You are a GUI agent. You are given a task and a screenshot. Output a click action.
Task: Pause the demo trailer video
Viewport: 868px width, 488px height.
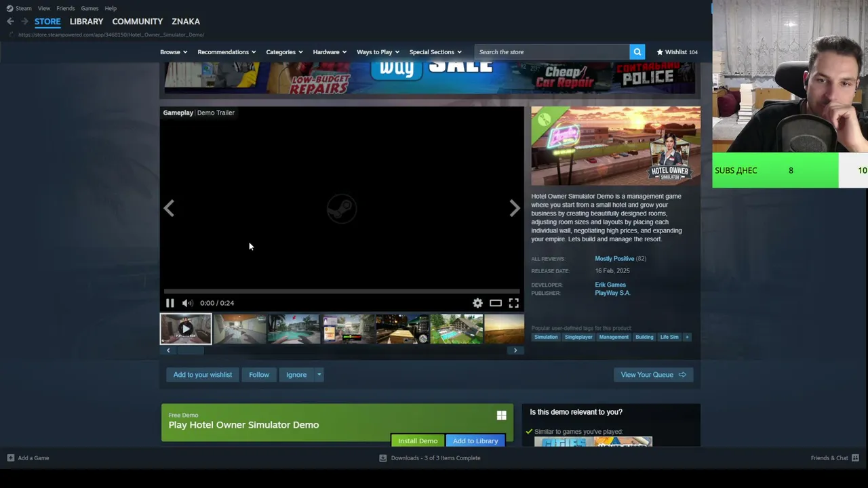170,303
